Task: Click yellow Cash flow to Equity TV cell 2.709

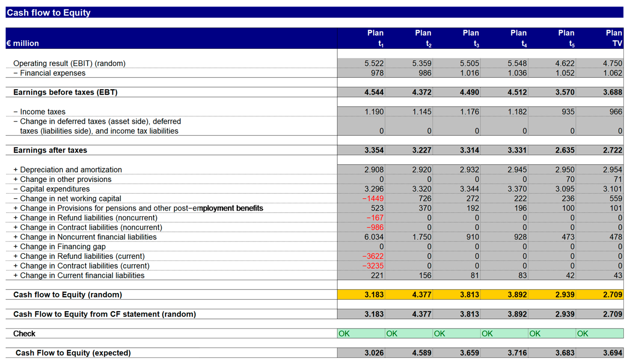Action: point(612,295)
